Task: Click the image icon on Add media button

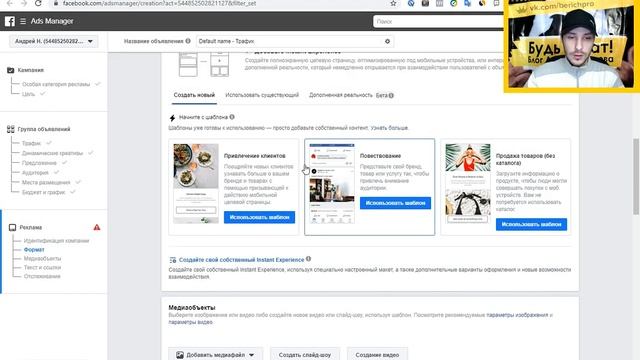Action: 180,355
